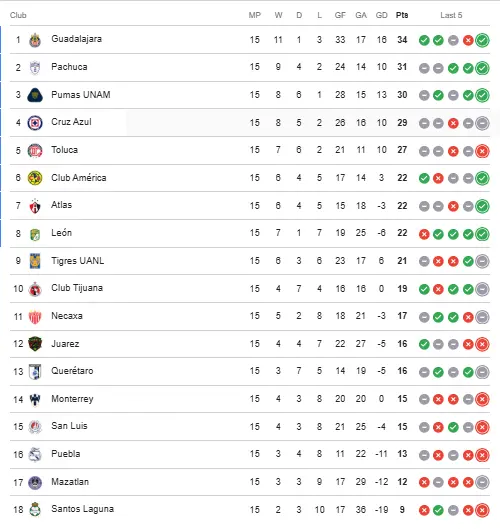Open the Pachuca team link

click(x=69, y=67)
